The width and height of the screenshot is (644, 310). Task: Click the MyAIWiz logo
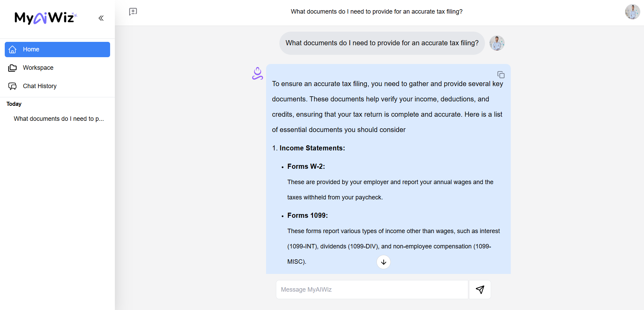(x=46, y=18)
